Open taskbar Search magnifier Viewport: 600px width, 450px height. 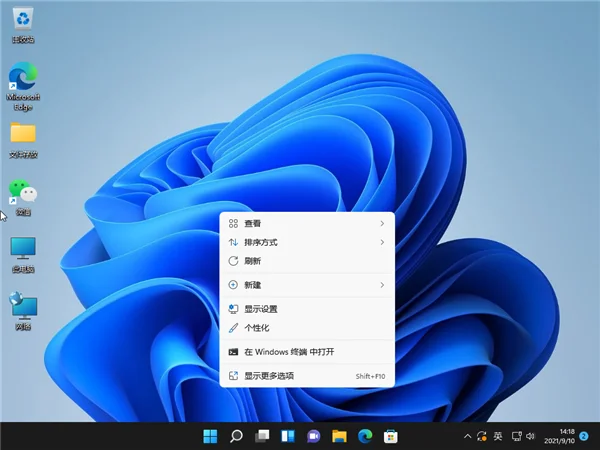pyautogui.click(x=236, y=436)
